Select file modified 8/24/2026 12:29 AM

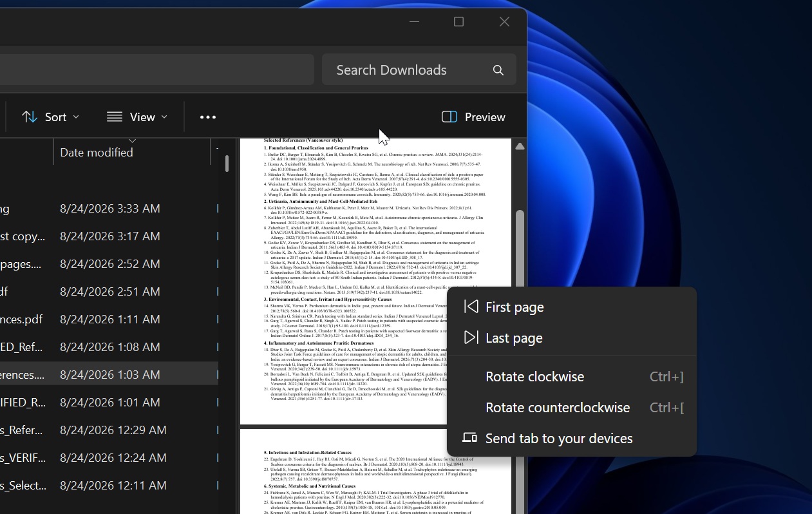[109, 430]
